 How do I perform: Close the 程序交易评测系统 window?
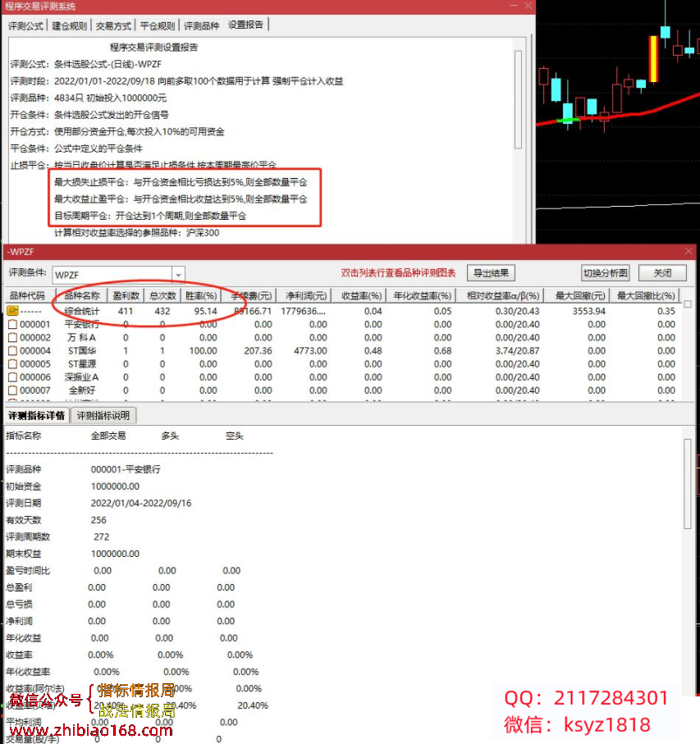click(x=528, y=6)
